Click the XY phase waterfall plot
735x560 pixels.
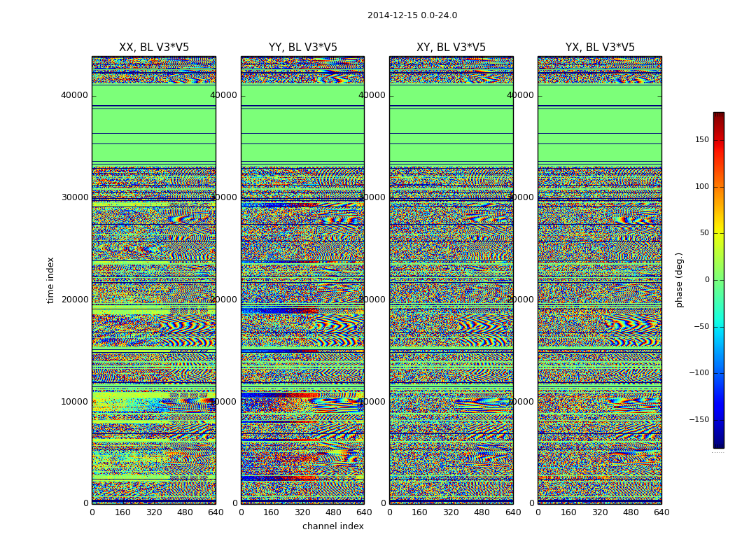(451, 280)
